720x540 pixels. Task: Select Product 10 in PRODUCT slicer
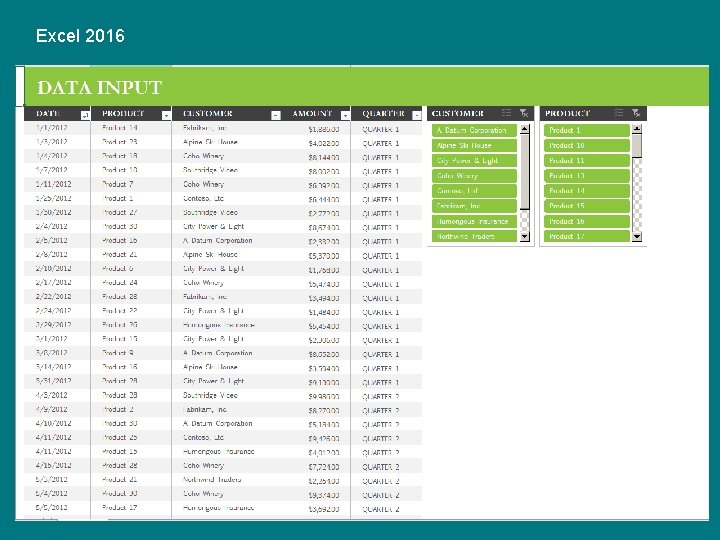(586, 146)
